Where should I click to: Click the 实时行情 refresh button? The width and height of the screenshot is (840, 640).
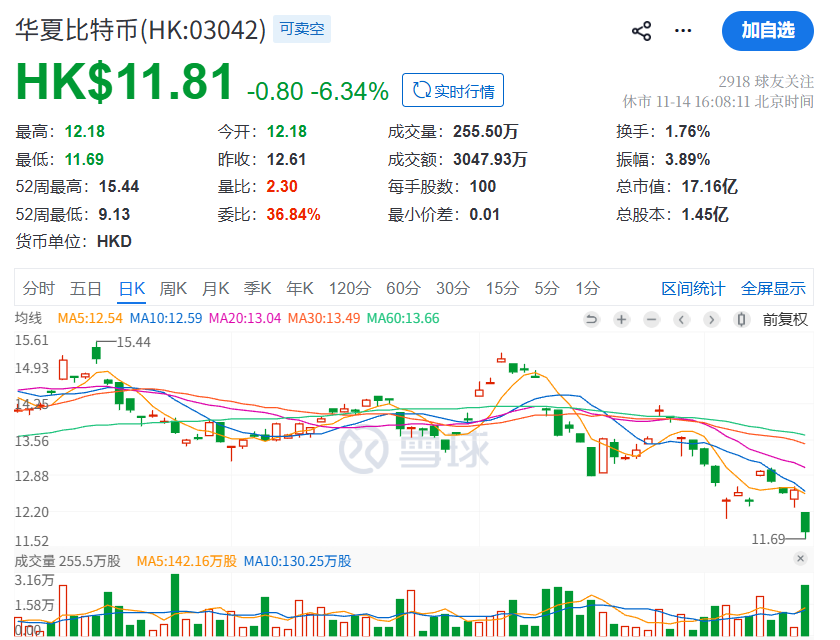pyautogui.click(x=453, y=91)
